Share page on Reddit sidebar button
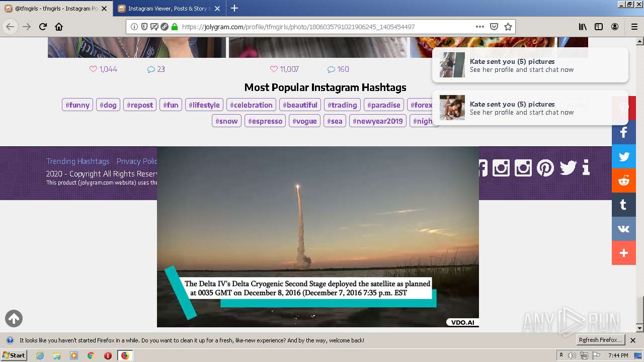This screenshot has width=644, height=362. (x=624, y=180)
